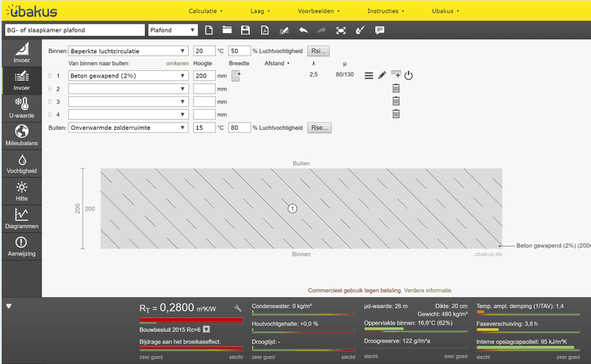Toggle layer 1 power icon on/off

[409, 76]
